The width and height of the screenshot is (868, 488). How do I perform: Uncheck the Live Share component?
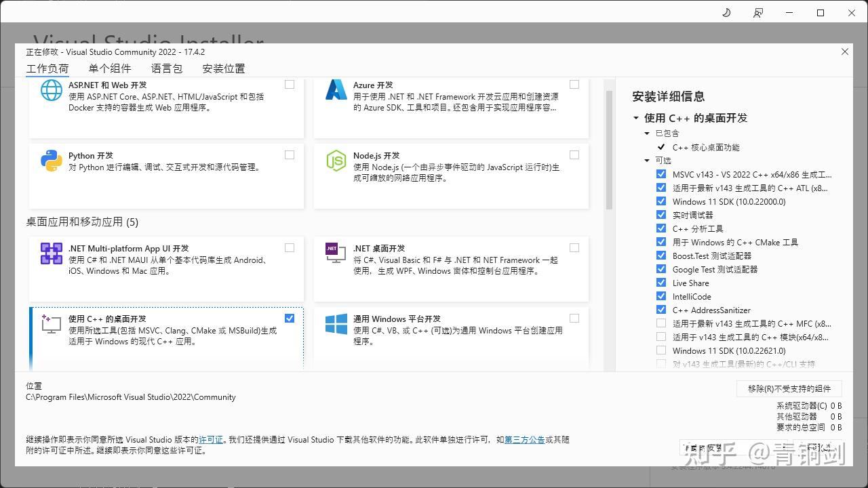point(661,283)
